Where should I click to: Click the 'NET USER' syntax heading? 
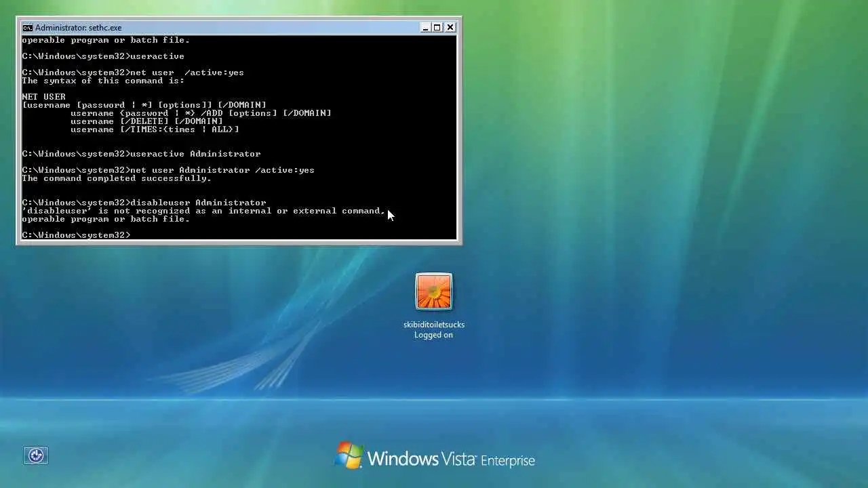tap(43, 97)
